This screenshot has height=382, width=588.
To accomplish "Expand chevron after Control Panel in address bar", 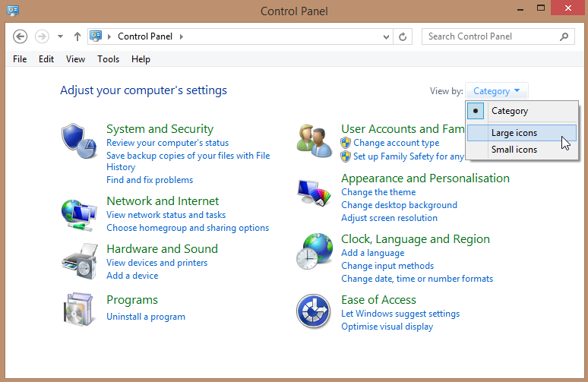I will click(x=182, y=36).
